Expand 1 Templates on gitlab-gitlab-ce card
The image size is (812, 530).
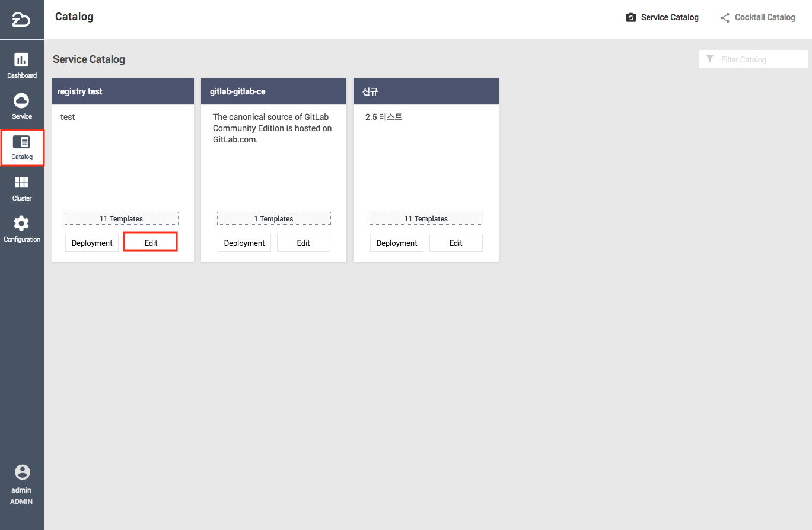pyautogui.click(x=273, y=219)
